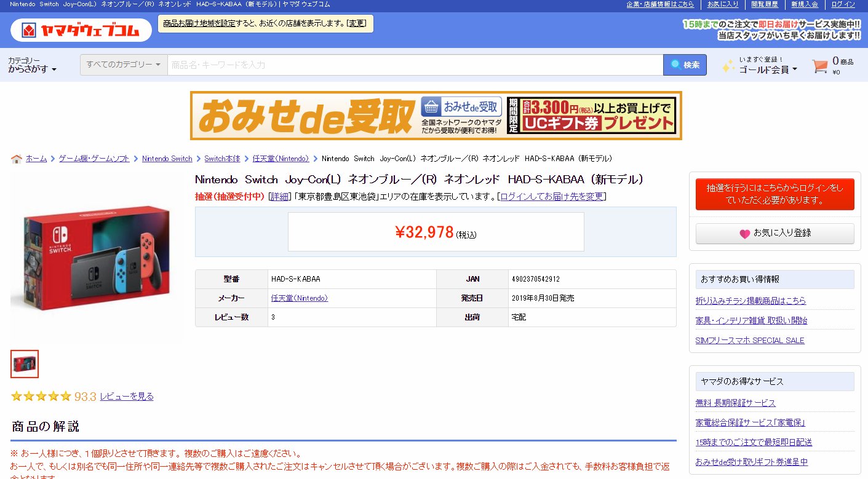Click 詳細 link next to lottery status
The width and height of the screenshot is (868, 479).
click(x=279, y=197)
